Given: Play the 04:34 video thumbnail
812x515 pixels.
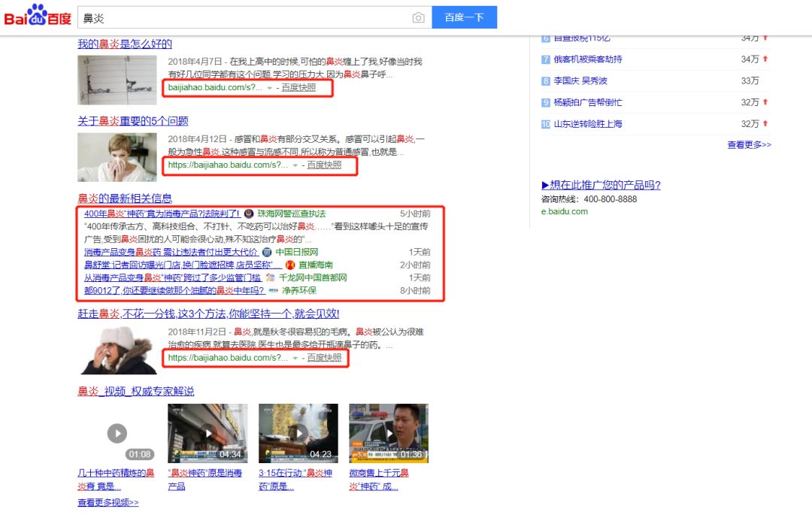Looking at the screenshot, I should point(208,433).
